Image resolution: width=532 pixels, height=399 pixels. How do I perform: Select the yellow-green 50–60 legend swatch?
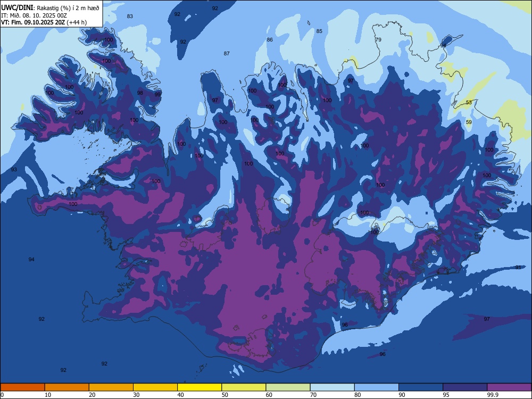[x=244, y=387]
